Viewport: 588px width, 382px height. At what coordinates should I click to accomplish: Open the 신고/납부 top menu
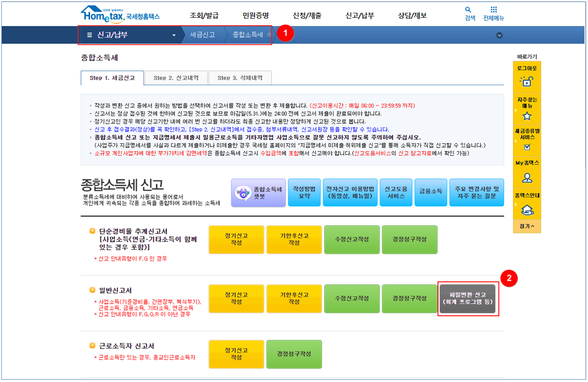coord(359,16)
